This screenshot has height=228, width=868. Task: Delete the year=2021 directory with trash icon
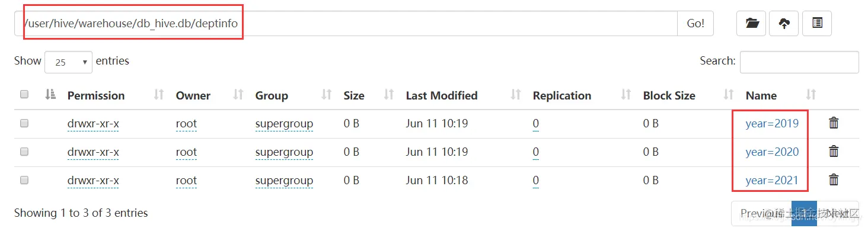(x=834, y=180)
